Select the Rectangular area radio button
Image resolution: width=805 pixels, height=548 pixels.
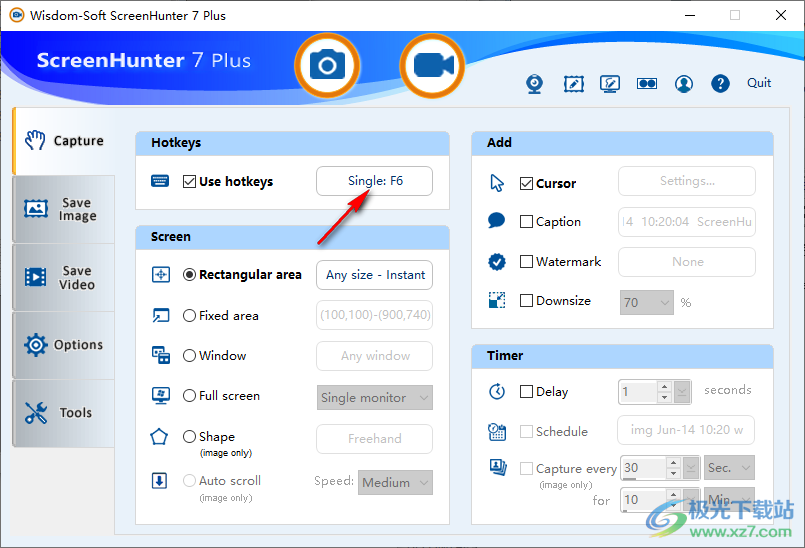pyautogui.click(x=189, y=275)
